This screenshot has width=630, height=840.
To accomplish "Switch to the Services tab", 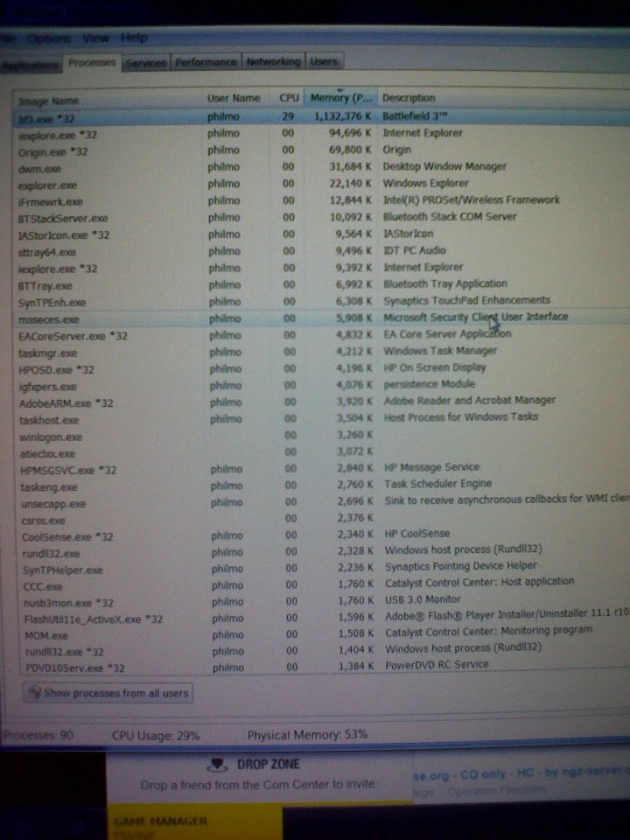I will [x=146, y=63].
